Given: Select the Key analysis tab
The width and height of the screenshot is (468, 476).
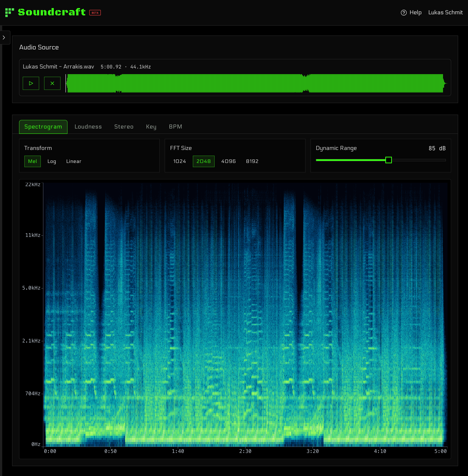Looking at the screenshot, I should (x=151, y=127).
